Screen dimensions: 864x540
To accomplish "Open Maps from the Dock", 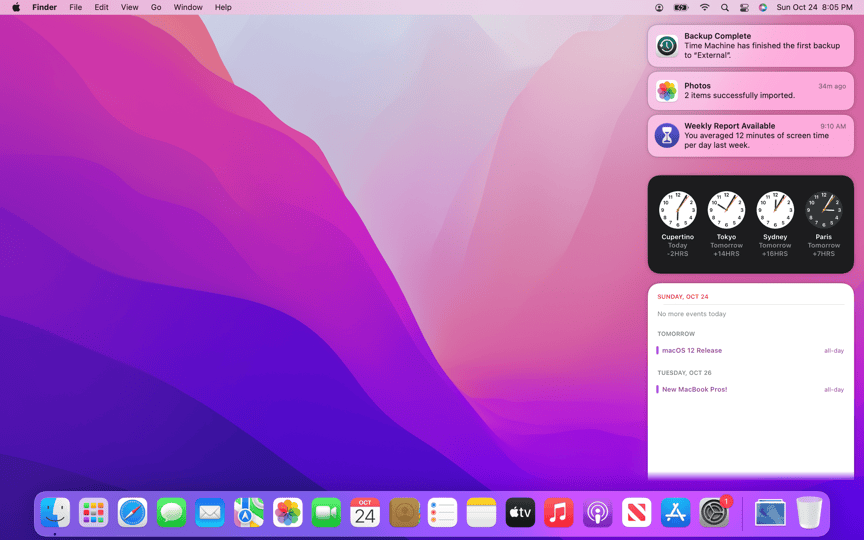I will click(x=249, y=512).
